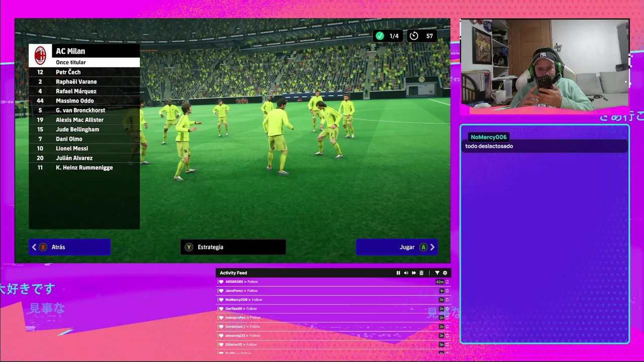Click the green checkmark ready indicator
The height and width of the screenshot is (362, 644).
[x=380, y=36]
